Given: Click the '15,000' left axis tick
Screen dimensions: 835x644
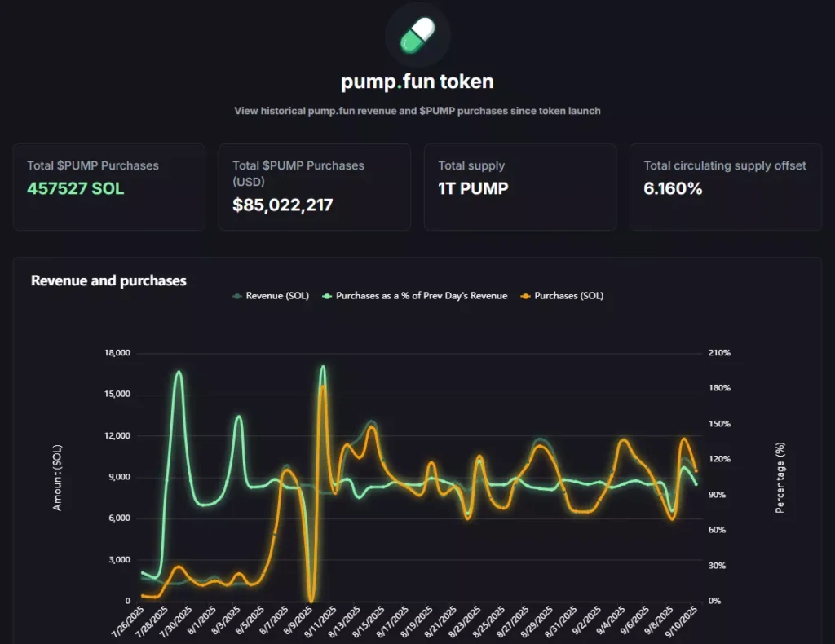Looking at the screenshot, I should tap(117, 394).
